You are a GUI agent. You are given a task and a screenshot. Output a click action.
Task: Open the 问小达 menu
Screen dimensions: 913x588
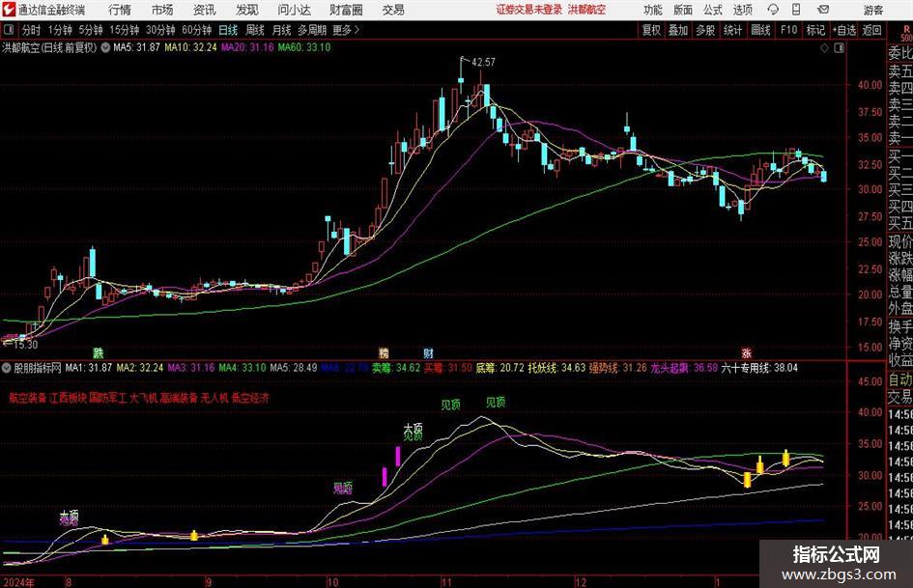click(294, 10)
